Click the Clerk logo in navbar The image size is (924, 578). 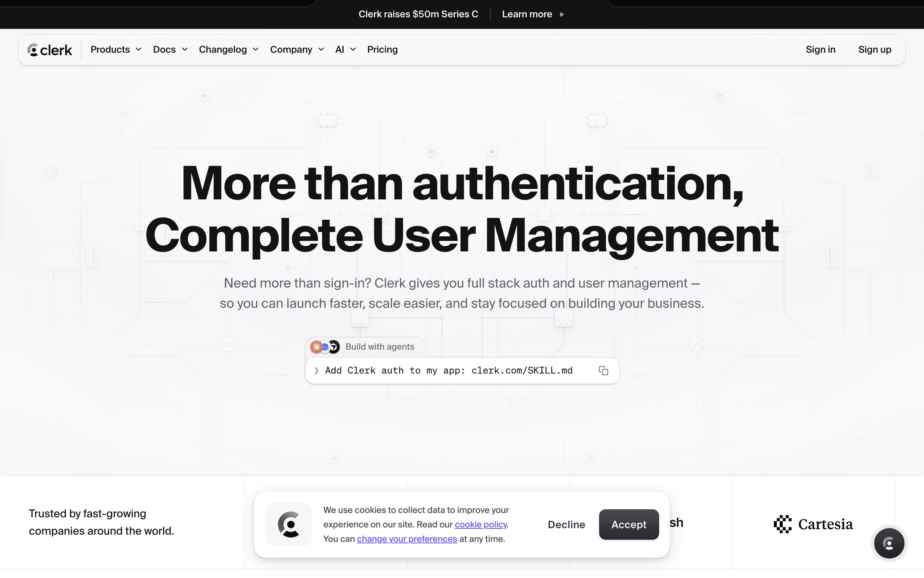(50, 50)
